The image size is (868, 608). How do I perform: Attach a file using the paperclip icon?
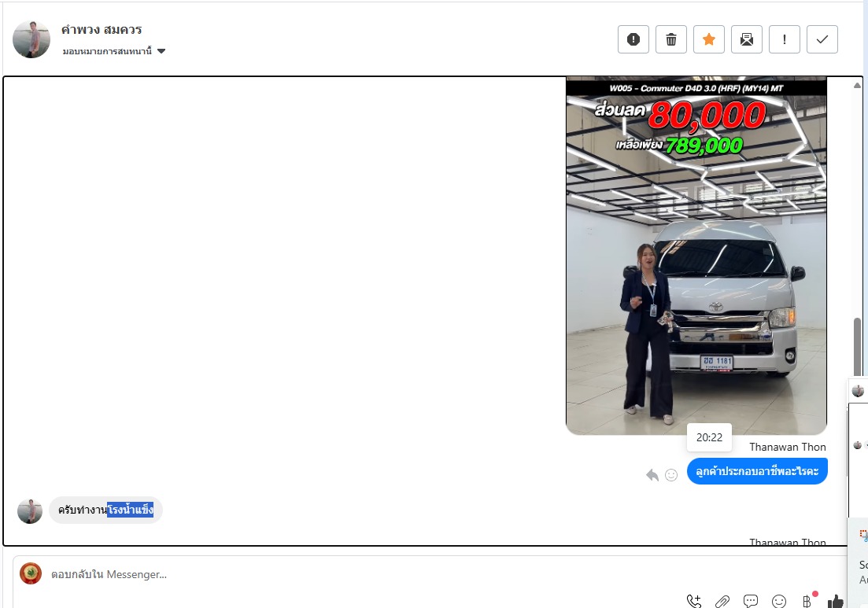point(722,601)
